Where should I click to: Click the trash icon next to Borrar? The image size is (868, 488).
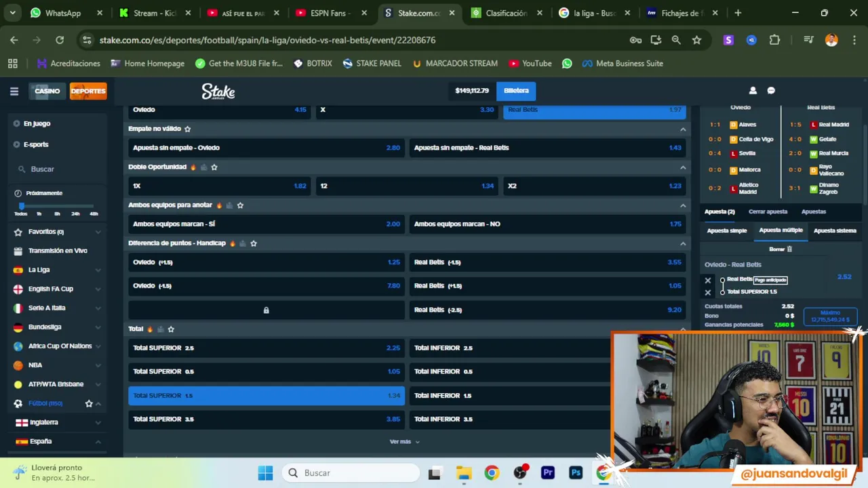pyautogui.click(x=789, y=249)
